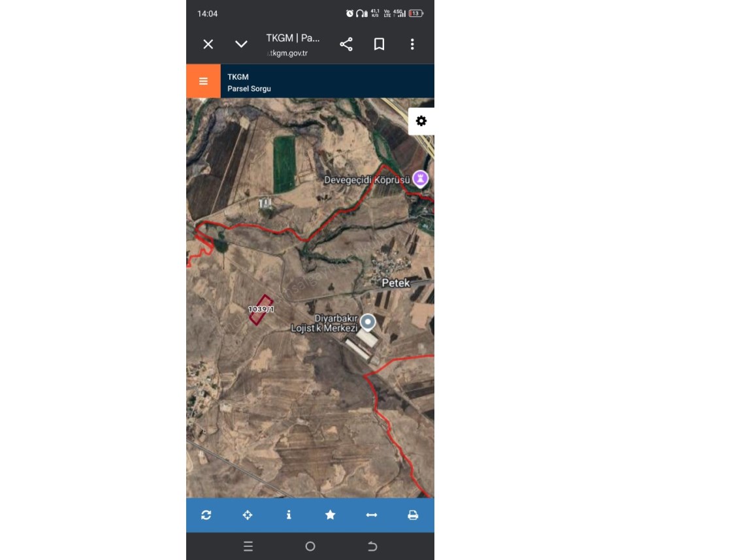Open Android recent apps button
746x560 pixels.
pos(248,546)
